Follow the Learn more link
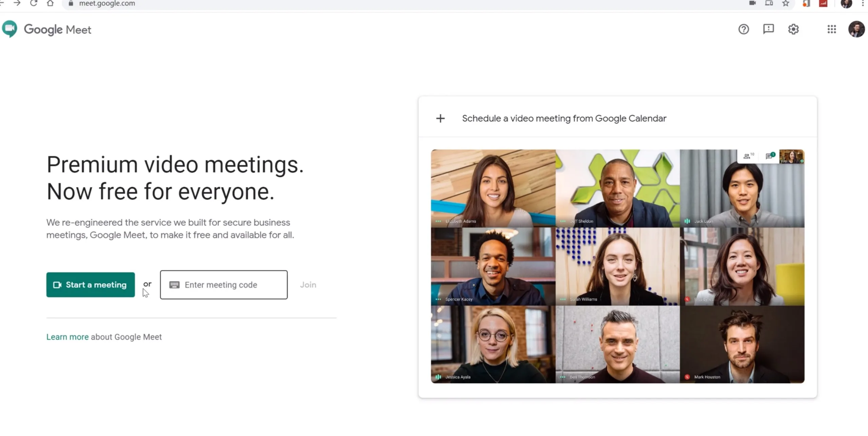 pos(67,337)
